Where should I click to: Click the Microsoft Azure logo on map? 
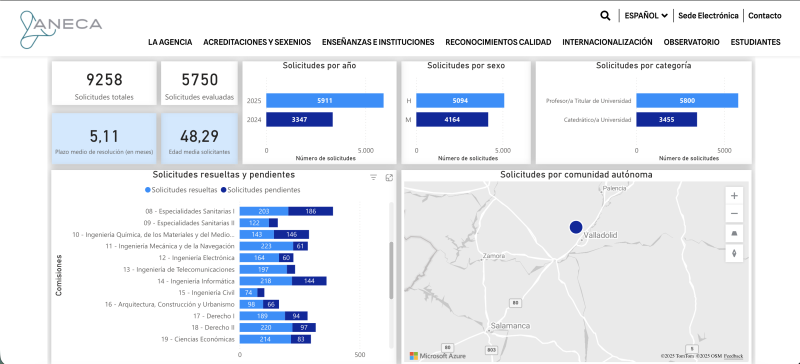click(438, 356)
